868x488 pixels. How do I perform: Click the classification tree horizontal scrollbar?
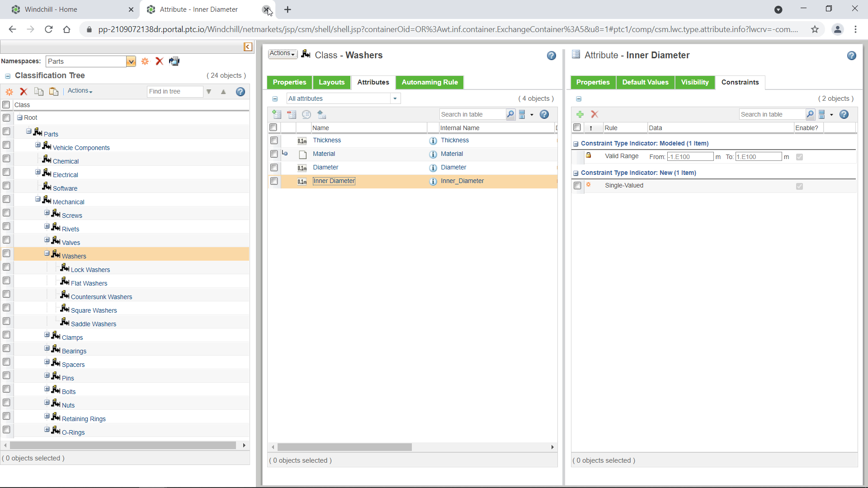(123, 446)
